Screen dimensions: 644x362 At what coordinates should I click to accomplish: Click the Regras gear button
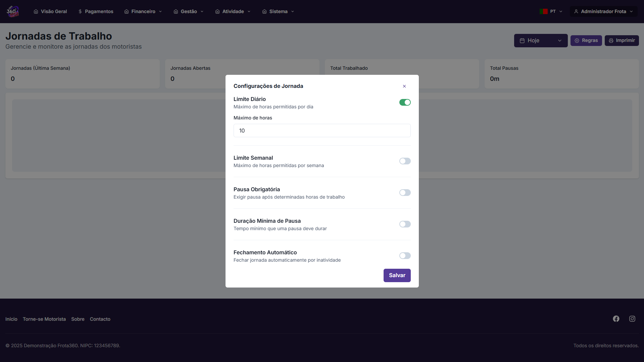click(586, 41)
